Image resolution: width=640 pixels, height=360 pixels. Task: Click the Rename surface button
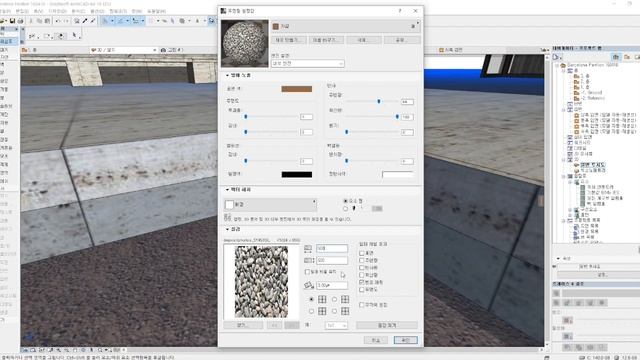pyautogui.click(x=327, y=40)
